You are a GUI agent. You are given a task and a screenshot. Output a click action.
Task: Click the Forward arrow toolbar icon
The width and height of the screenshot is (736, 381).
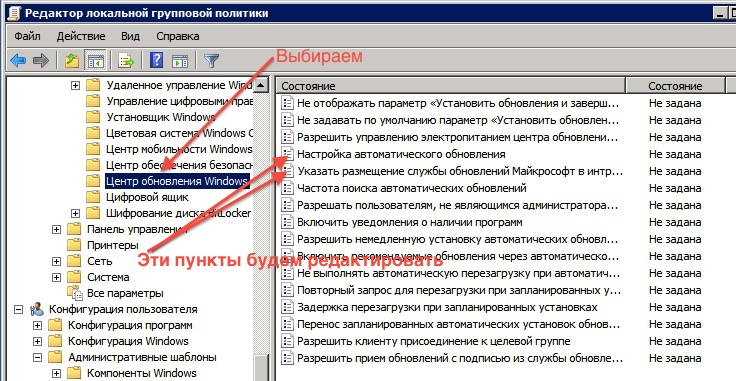click(x=41, y=61)
